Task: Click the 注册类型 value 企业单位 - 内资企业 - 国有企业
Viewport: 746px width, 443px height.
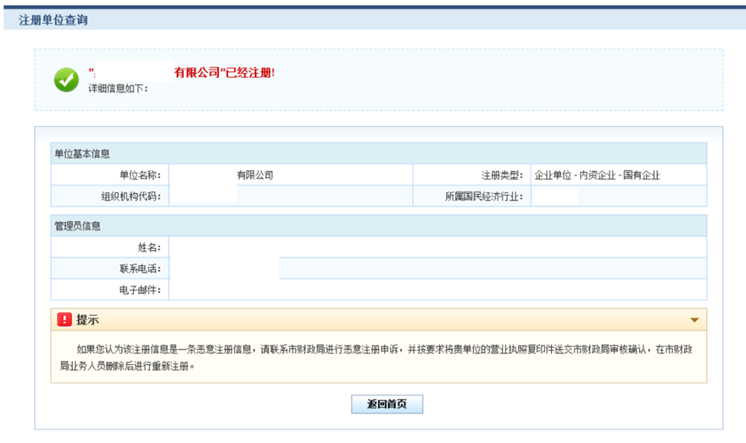Action: 597,175
